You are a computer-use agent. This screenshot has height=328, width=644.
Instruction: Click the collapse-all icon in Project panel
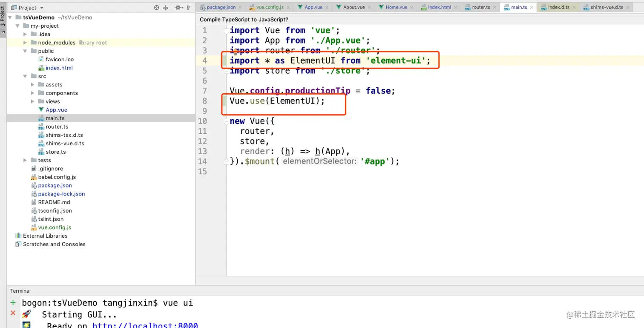166,8
